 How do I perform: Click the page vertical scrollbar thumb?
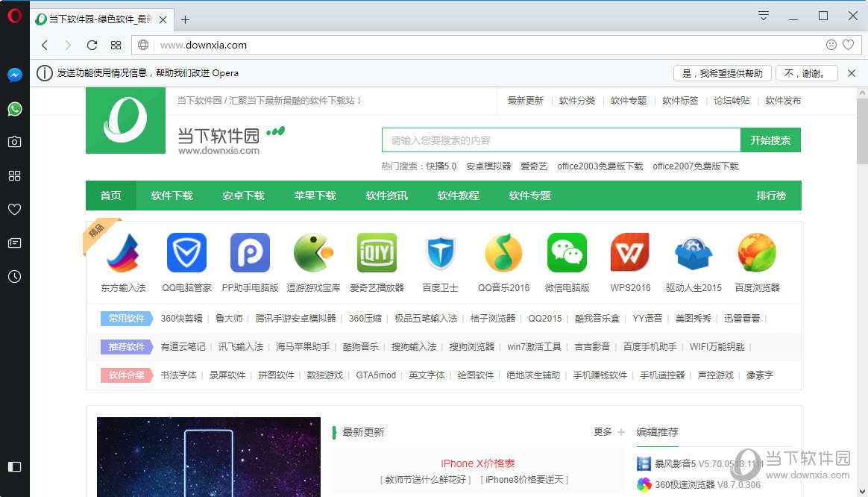pos(863,131)
